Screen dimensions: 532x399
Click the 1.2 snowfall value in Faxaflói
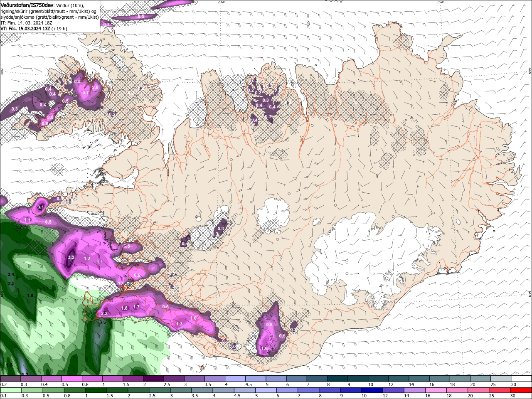pos(87,259)
